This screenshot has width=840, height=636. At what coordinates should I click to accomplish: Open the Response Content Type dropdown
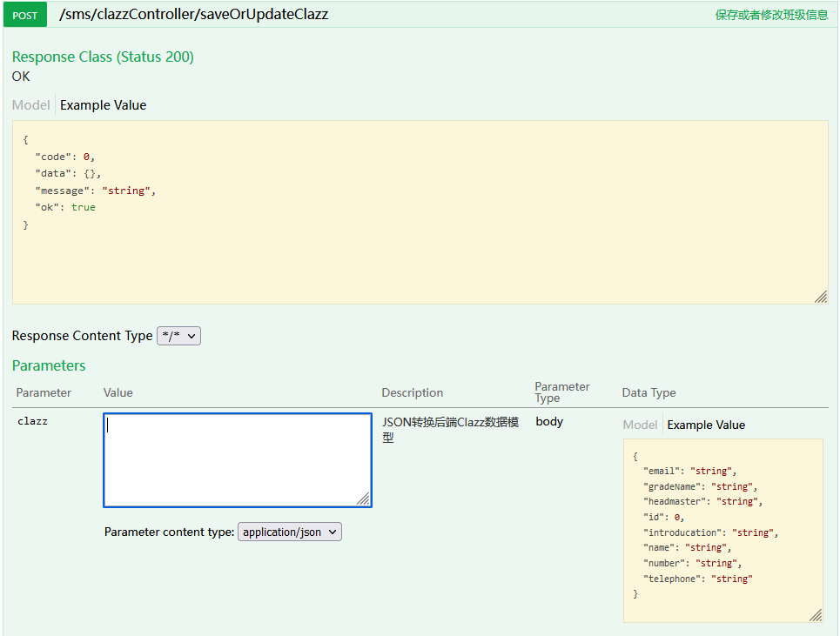(x=179, y=336)
